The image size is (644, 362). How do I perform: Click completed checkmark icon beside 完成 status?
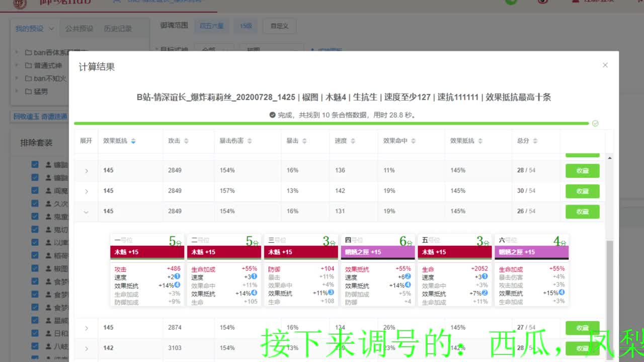click(x=272, y=115)
